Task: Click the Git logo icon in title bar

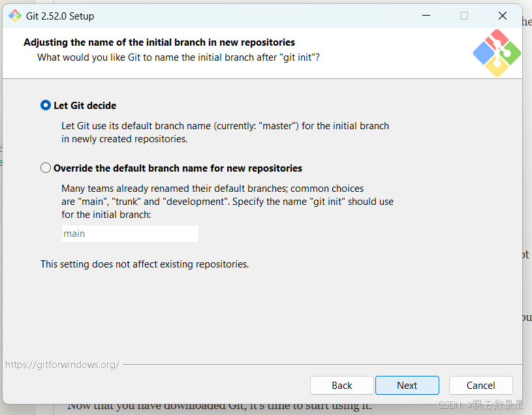Action: tap(15, 16)
